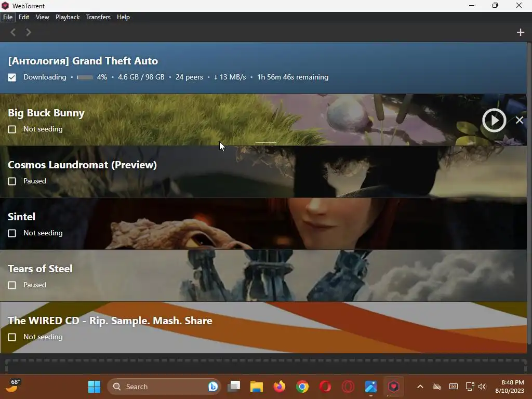Click the OneDrive cloud tray icon
532x399 pixels.
[437, 387]
